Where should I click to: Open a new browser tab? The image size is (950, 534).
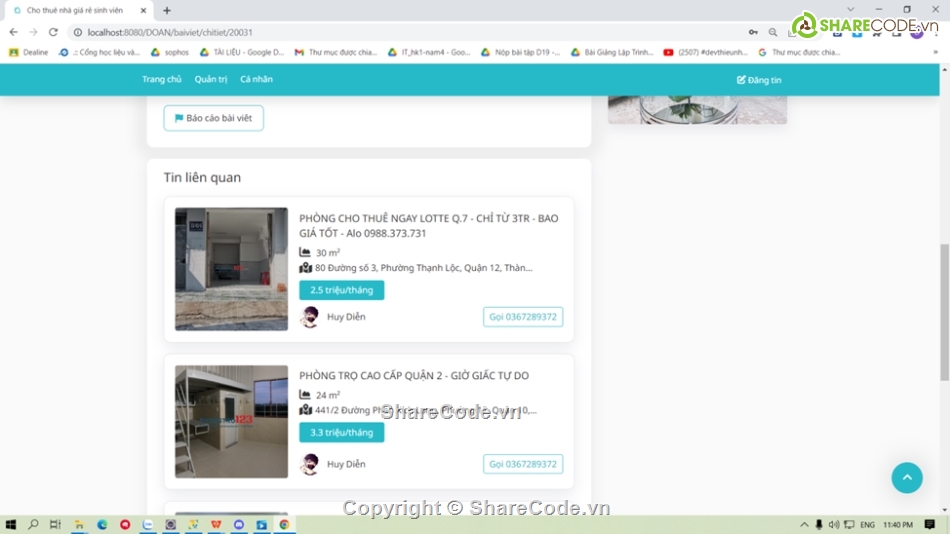(x=167, y=10)
